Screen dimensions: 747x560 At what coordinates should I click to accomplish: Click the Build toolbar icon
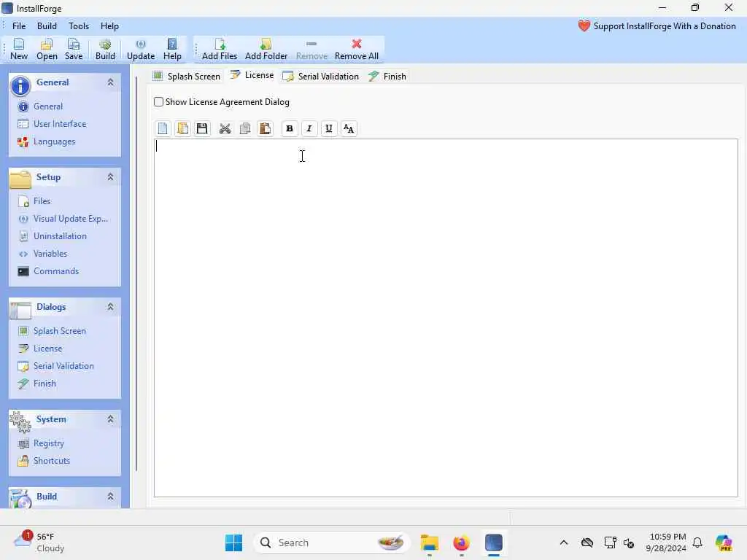click(x=105, y=49)
